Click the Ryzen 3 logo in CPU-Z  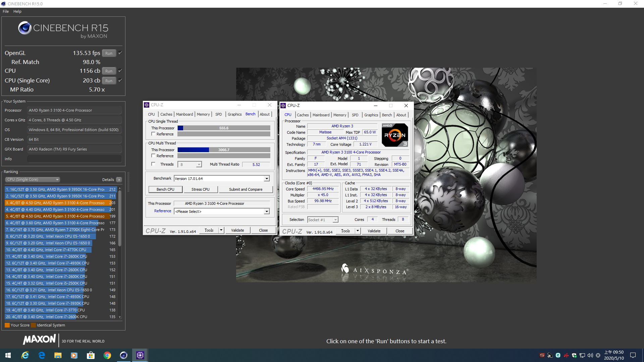(395, 135)
